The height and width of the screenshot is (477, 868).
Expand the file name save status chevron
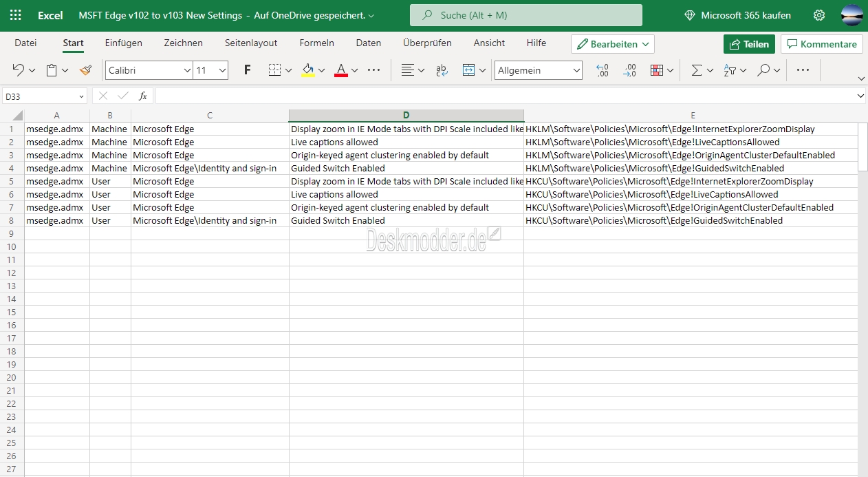(371, 15)
